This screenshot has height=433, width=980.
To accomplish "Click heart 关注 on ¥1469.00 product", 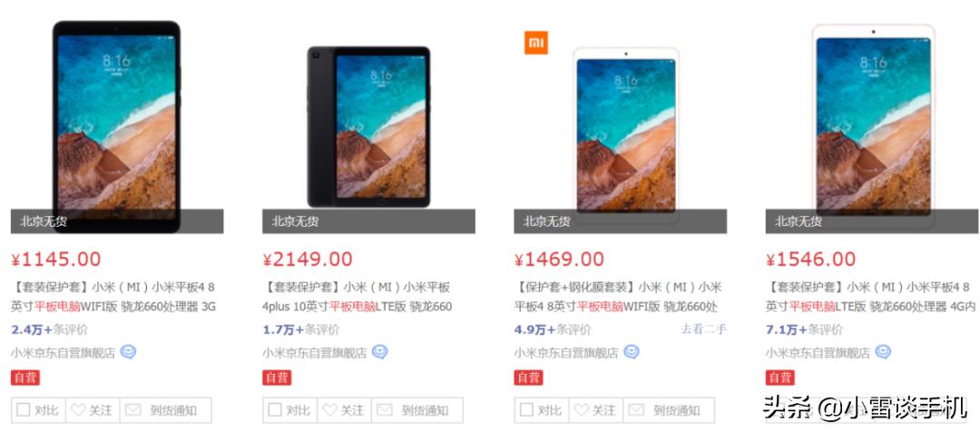I will (596, 410).
